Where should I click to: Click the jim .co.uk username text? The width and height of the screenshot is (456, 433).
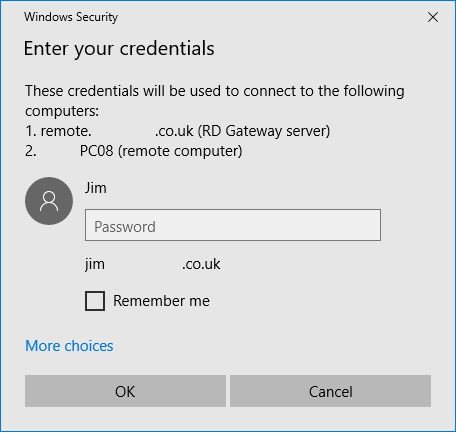153,264
